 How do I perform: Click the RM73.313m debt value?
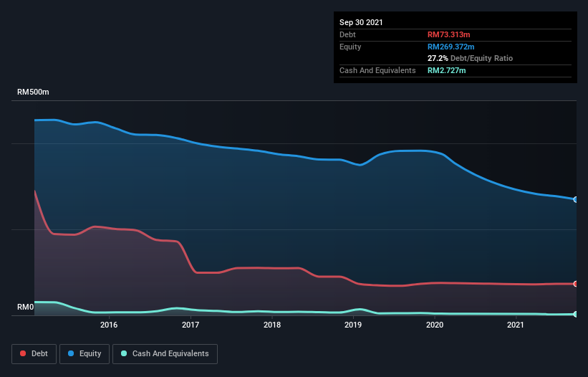tap(448, 34)
